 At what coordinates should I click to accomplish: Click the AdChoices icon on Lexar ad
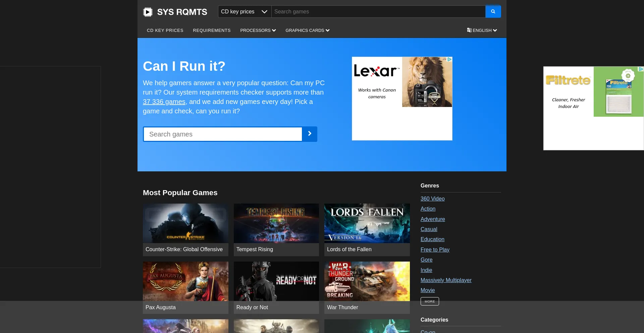click(x=449, y=59)
